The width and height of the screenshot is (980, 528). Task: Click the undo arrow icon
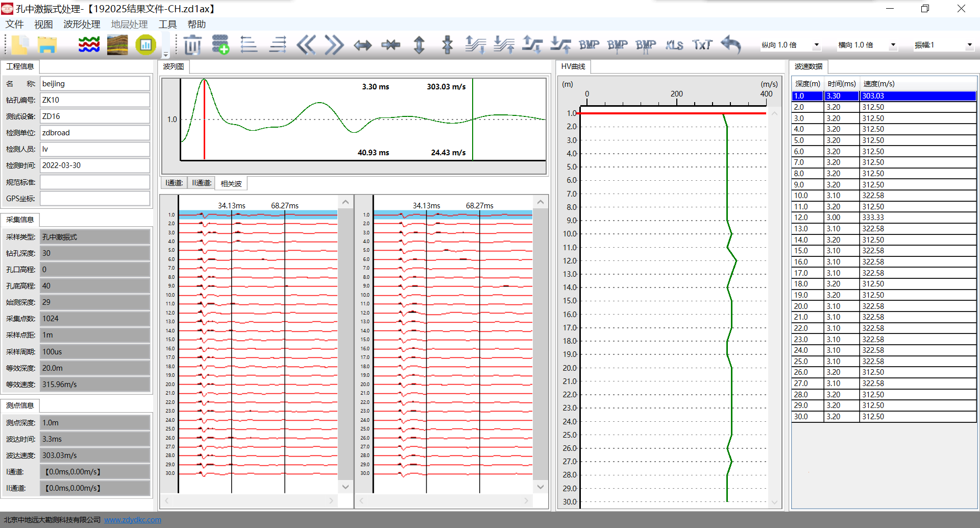[x=731, y=45]
